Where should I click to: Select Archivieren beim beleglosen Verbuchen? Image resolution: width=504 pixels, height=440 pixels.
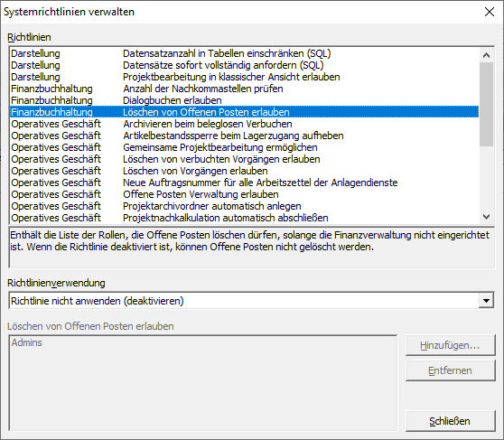click(244, 124)
